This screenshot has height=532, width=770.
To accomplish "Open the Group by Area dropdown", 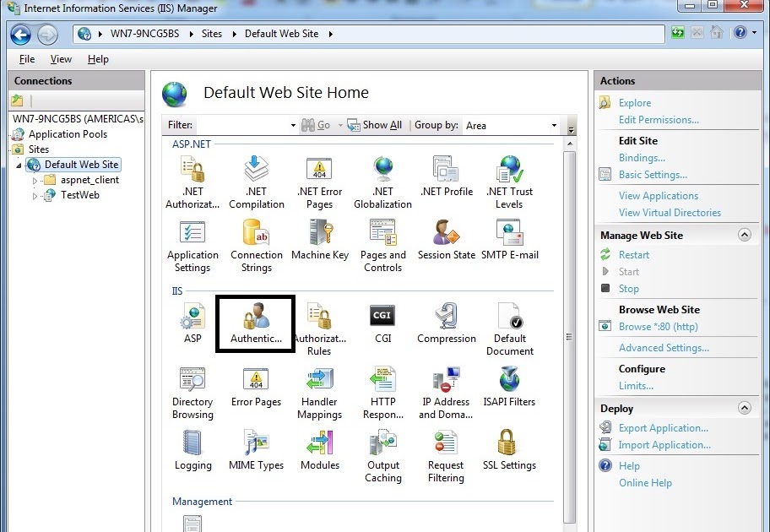I will point(553,125).
